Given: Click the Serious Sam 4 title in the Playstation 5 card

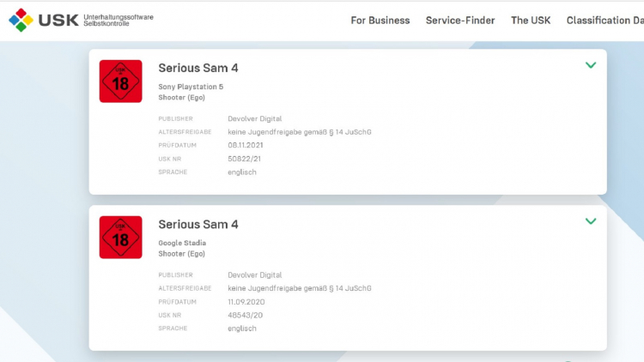Looking at the screenshot, I should tap(198, 68).
